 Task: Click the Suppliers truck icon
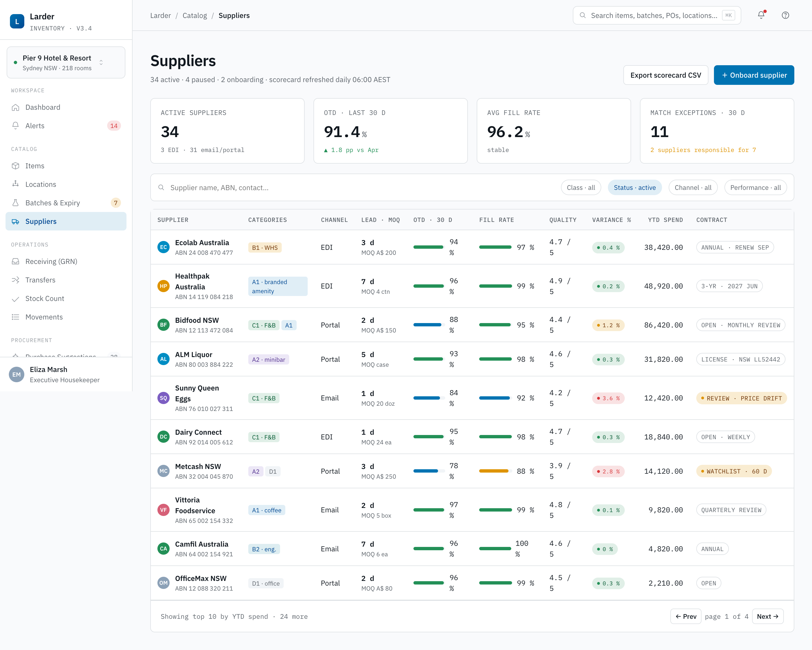click(x=15, y=221)
